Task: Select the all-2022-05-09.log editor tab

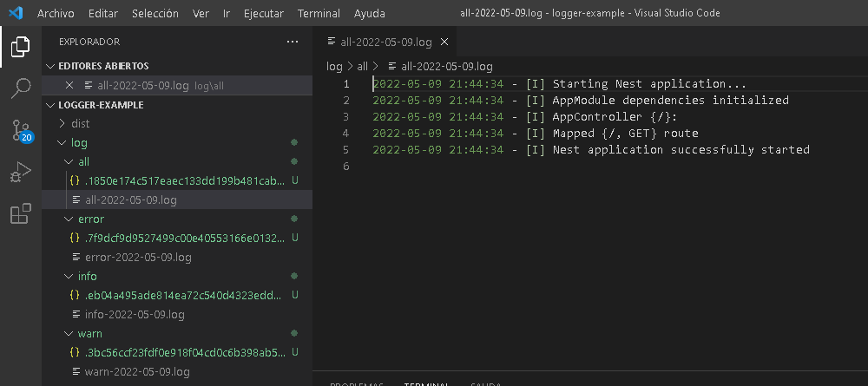Action: pos(385,42)
